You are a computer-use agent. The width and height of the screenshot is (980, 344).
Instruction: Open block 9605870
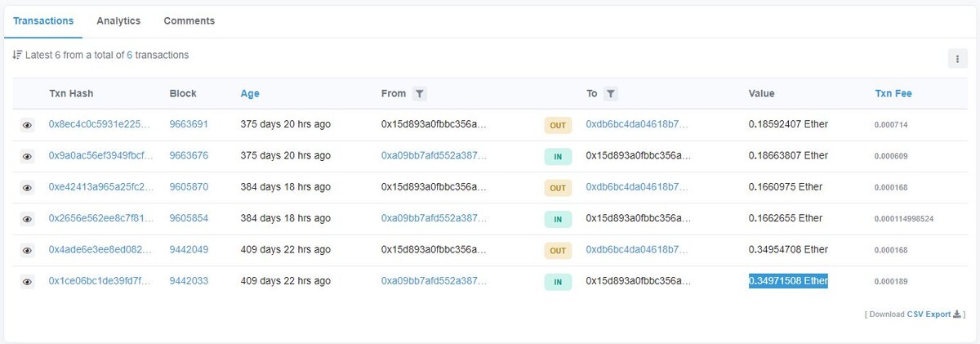coord(189,187)
